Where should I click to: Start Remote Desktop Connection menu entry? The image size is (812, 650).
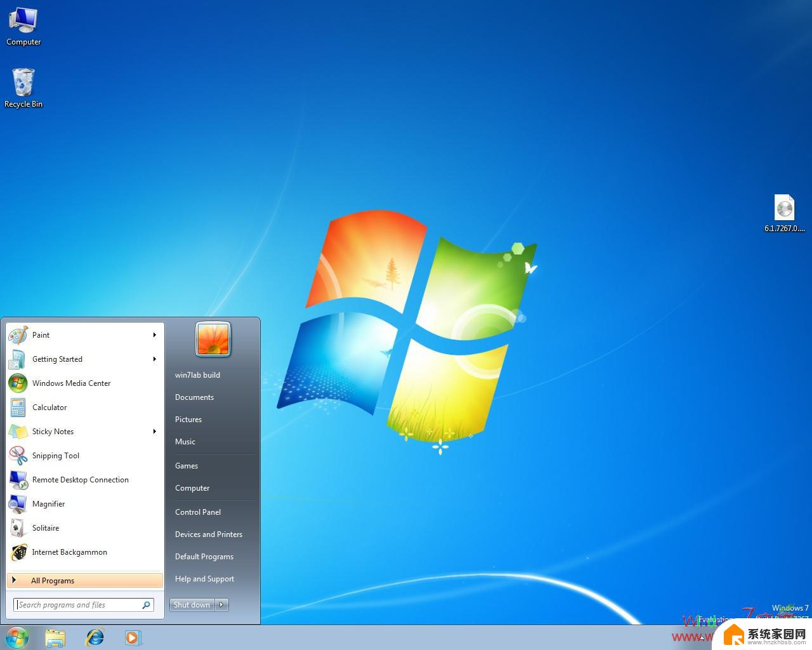pos(85,480)
